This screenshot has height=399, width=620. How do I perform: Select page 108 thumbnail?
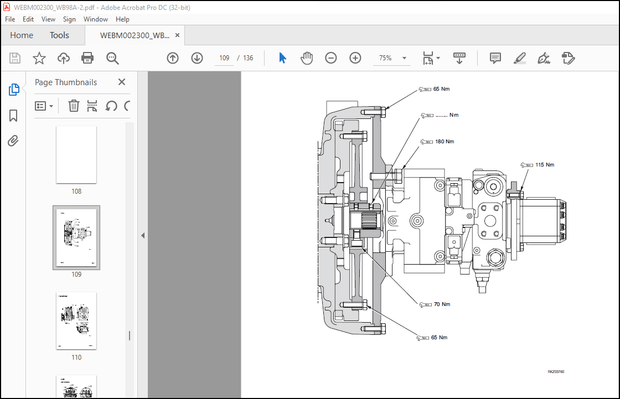[x=76, y=155]
